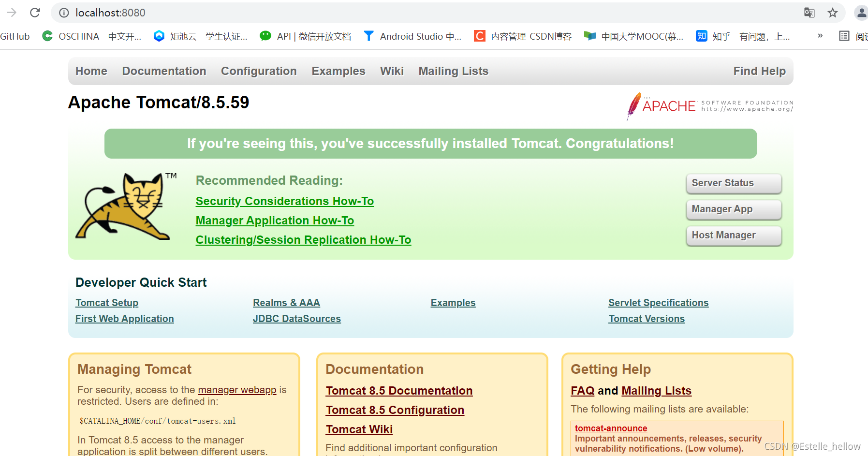Open the 中国大学MOOC bookmark
This screenshot has height=456, width=868.
tap(634, 36)
